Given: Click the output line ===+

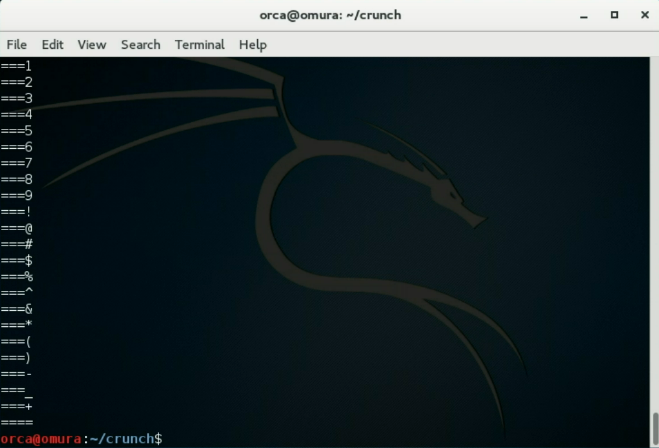Looking at the screenshot, I should (x=16, y=406).
